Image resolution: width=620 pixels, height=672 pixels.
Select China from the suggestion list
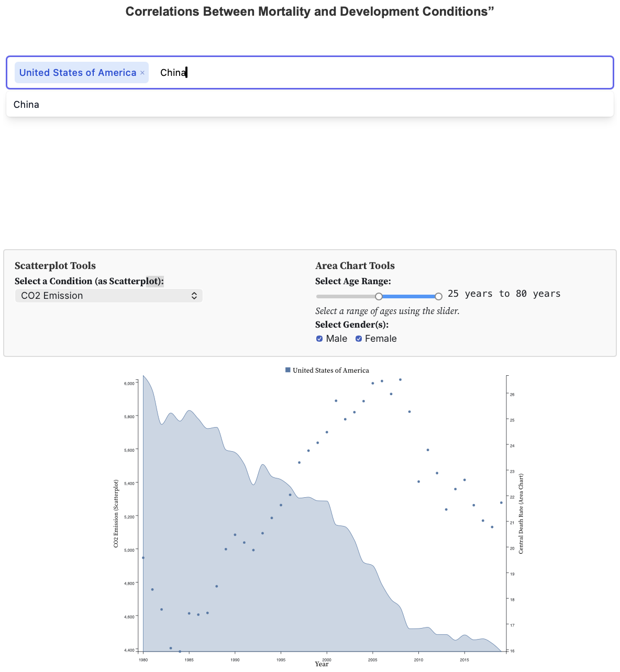click(x=26, y=105)
